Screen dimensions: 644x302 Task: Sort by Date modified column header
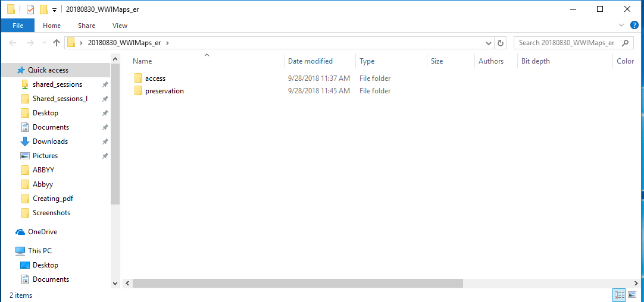310,61
